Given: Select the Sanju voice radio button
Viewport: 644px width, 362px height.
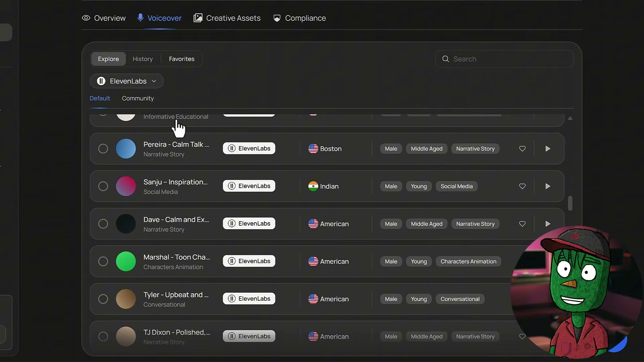Looking at the screenshot, I should pyautogui.click(x=103, y=186).
